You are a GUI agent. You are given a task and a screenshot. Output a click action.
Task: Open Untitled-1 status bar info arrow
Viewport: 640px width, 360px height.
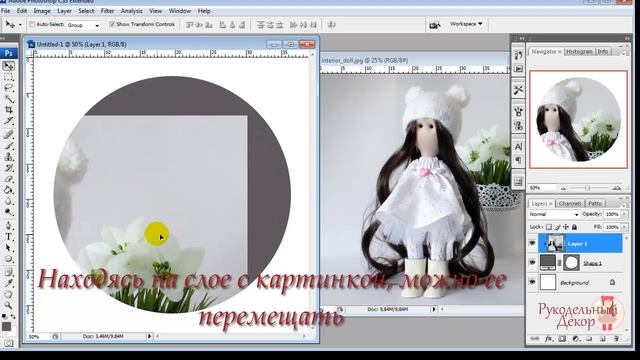click(149, 336)
